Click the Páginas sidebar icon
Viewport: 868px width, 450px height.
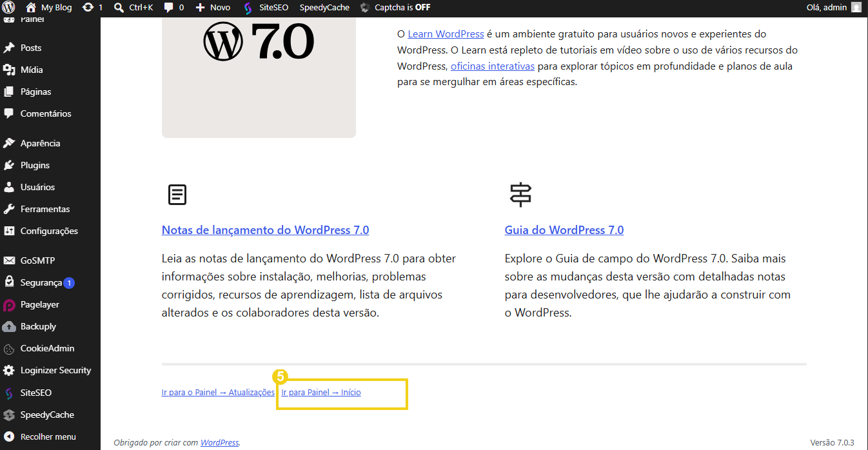click(x=9, y=92)
